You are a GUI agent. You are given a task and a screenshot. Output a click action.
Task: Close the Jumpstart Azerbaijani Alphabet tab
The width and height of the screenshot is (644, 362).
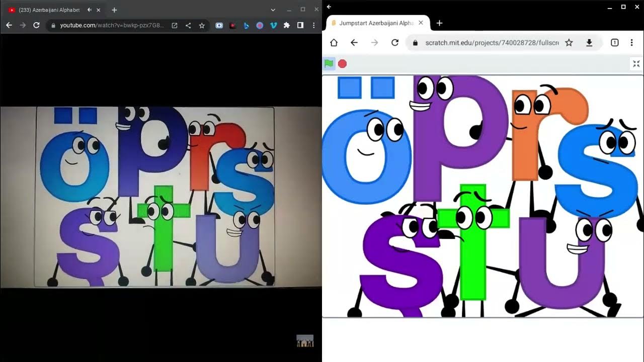(x=421, y=23)
